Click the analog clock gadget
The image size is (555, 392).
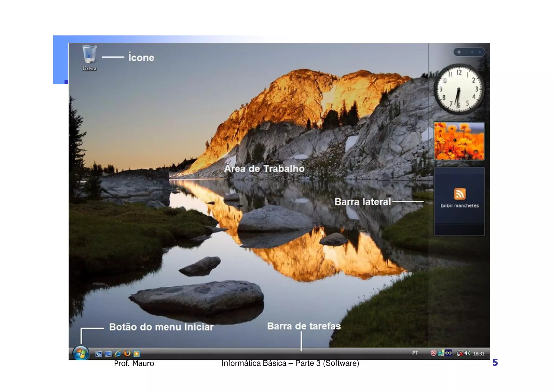(x=459, y=89)
